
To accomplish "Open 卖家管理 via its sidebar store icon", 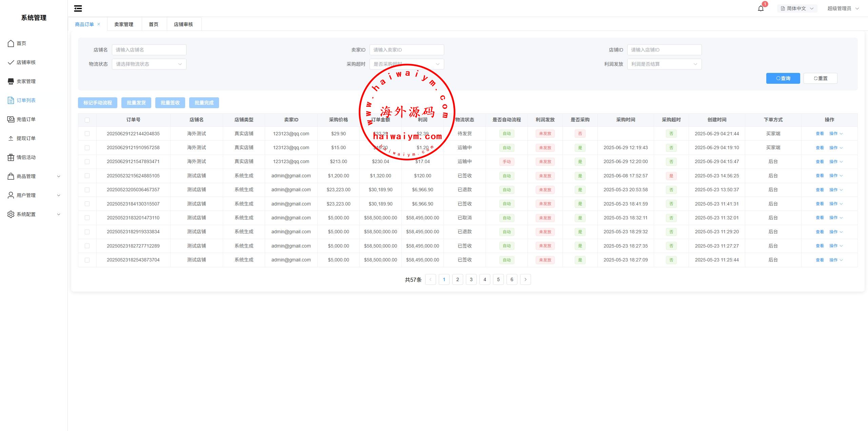I will [x=11, y=81].
